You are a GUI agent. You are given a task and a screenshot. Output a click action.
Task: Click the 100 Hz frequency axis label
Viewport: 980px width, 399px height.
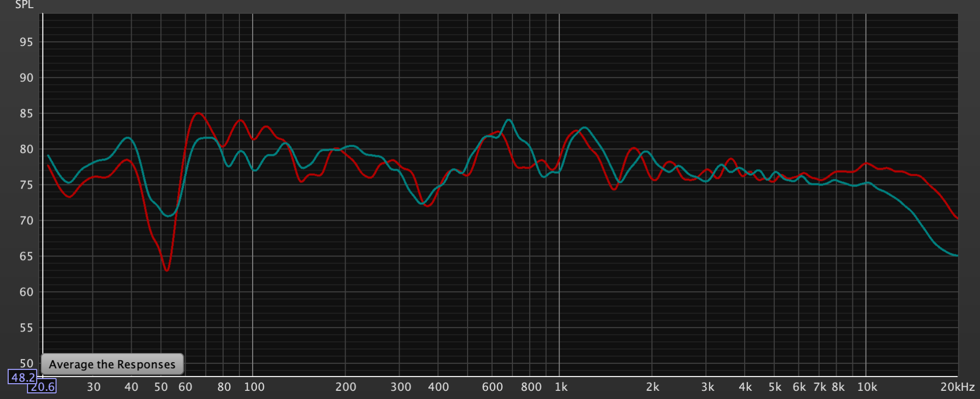[254, 387]
